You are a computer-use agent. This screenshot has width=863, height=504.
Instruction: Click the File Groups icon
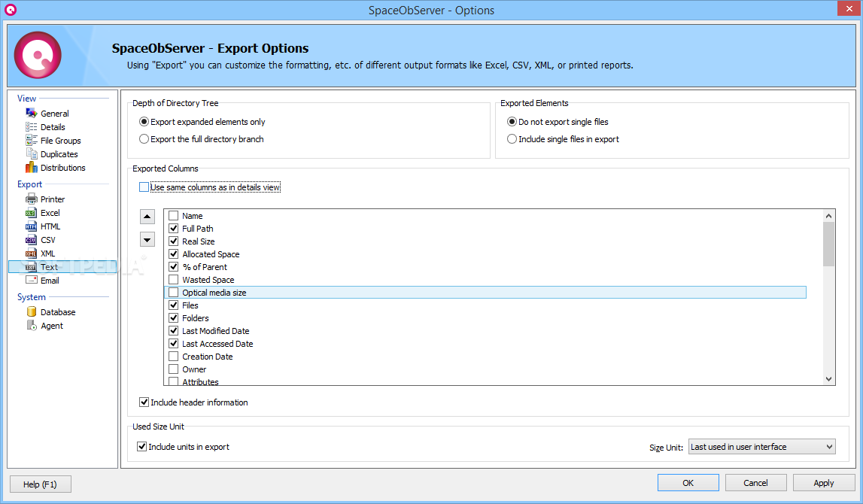(x=32, y=141)
